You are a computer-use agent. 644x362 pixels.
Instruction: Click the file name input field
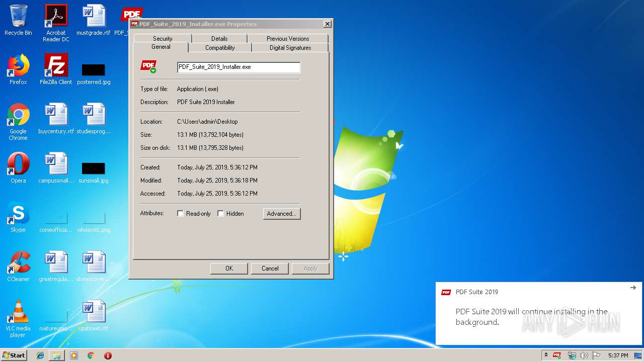tap(239, 67)
